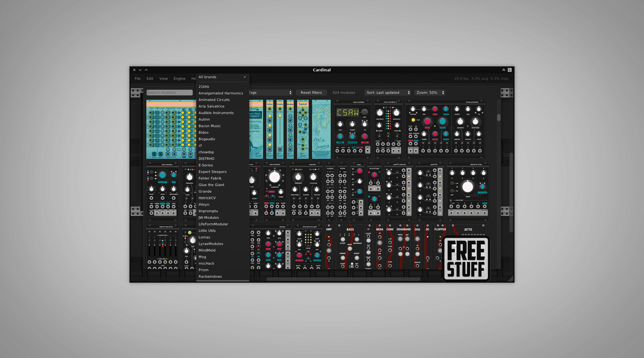Select Expert Sleepers brand
This screenshot has height=358, width=644.
(x=223, y=172)
